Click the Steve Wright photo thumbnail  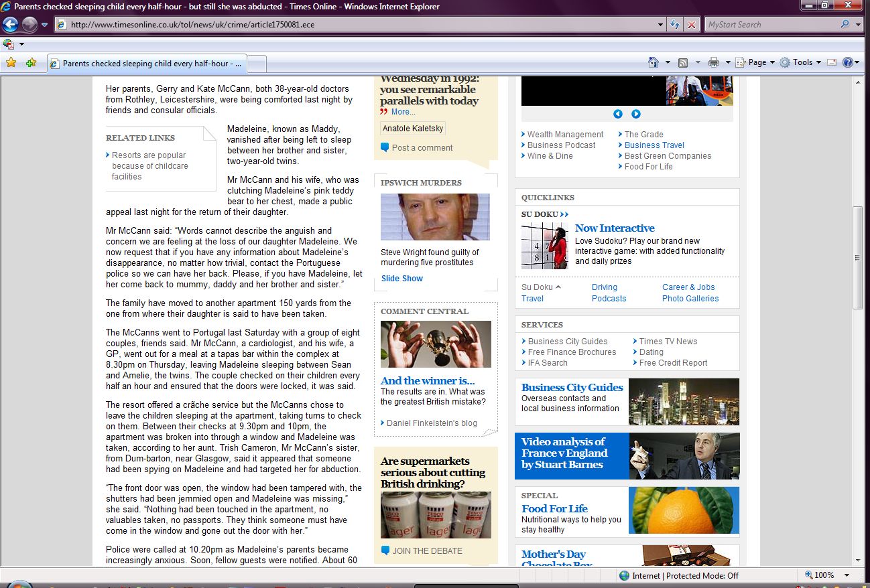point(435,217)
